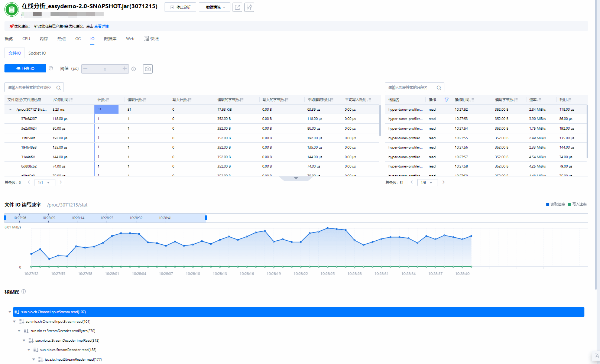The image size is (600, 364).
Task: Click help icon beside 栈跟踪 stack trace
Action: (24, 292)
